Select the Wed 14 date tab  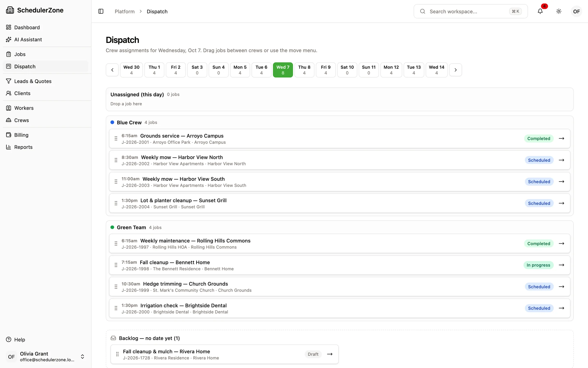(436, 70)
